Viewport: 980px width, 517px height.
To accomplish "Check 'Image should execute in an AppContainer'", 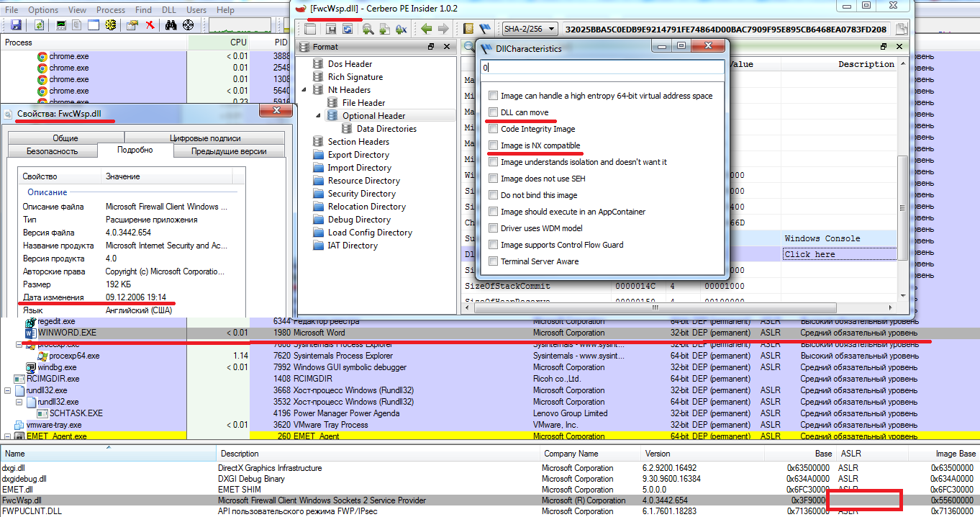I will pos(493,212).
